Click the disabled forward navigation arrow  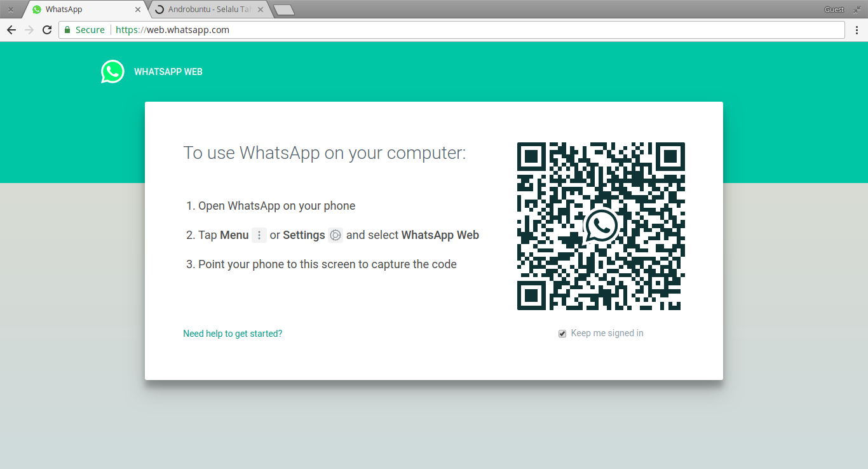[29, 29]
